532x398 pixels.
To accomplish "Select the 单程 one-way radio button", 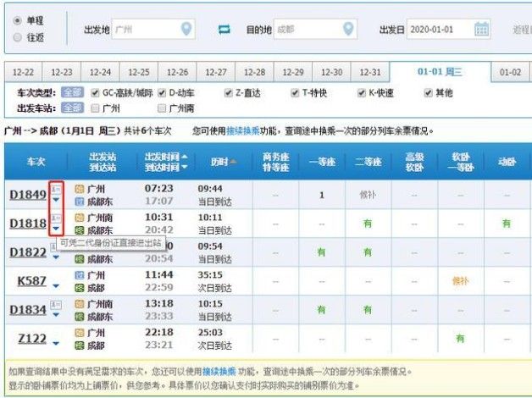I will coord(17,20).
